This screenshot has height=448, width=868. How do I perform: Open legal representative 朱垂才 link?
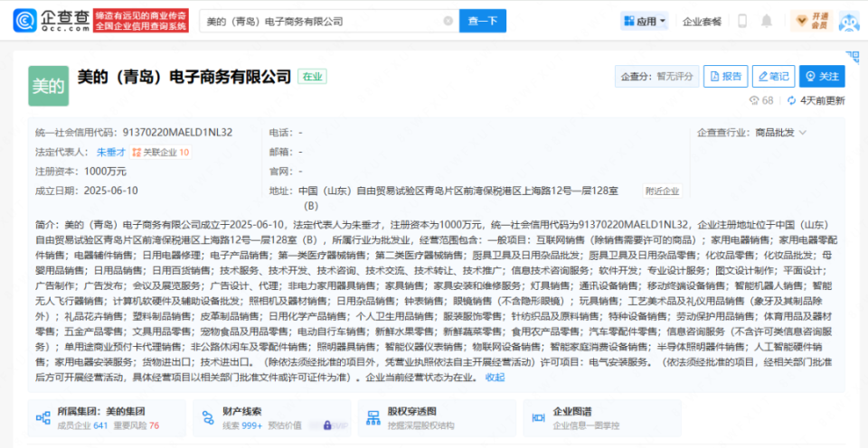110,152
